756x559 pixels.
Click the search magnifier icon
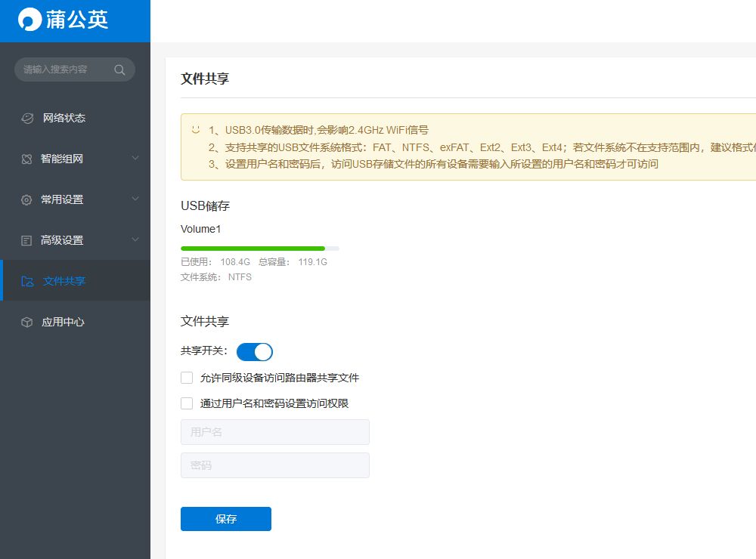119,69
